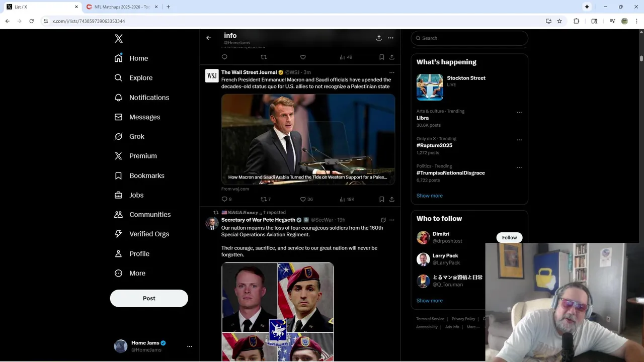Open The Wall Street Journal profile name

pyautogui.click(x=249, y=72)
